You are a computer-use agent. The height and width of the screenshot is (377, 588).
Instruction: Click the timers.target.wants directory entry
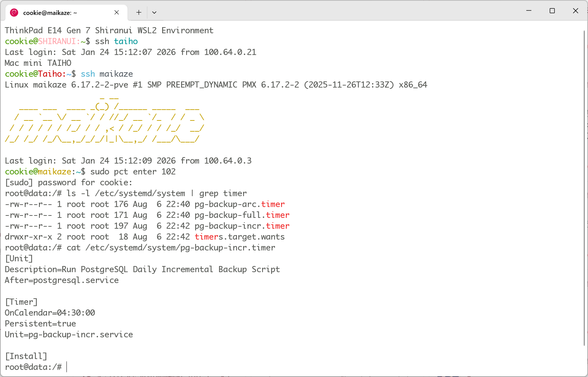click(239, 237)
